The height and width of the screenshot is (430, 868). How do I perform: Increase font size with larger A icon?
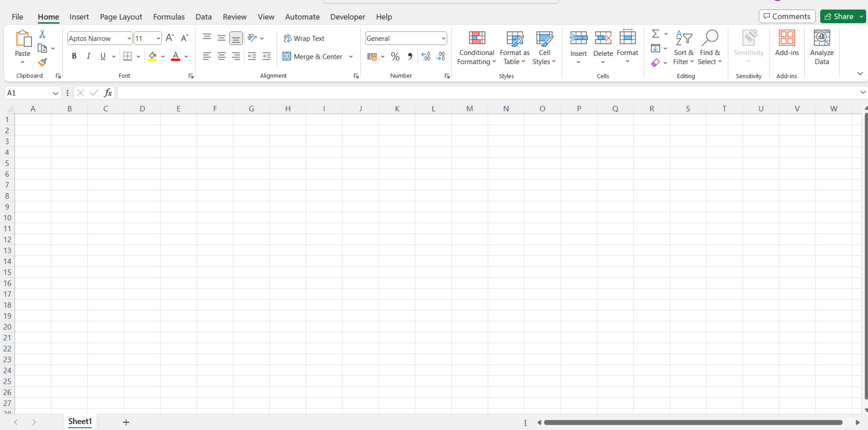[x=170, y=38]
